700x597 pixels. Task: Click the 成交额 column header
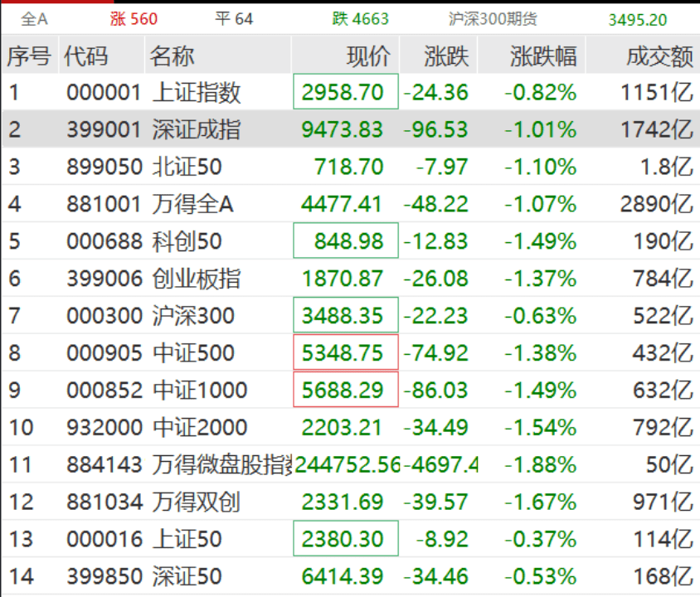[x=659, y=56]
